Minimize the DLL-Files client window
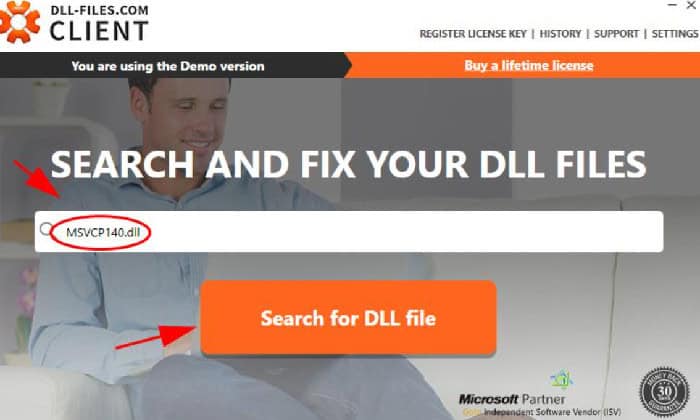This screenshot has width=700, height=420. 672,5
